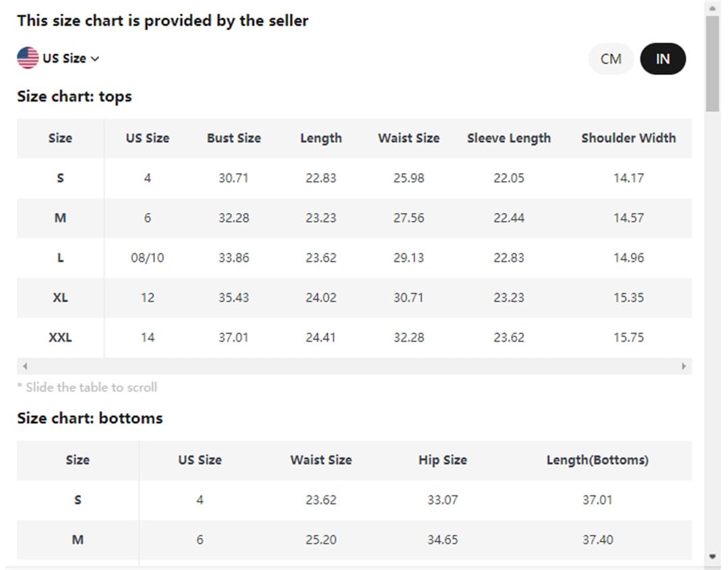Click the Bust Size column header

point(234,138)
